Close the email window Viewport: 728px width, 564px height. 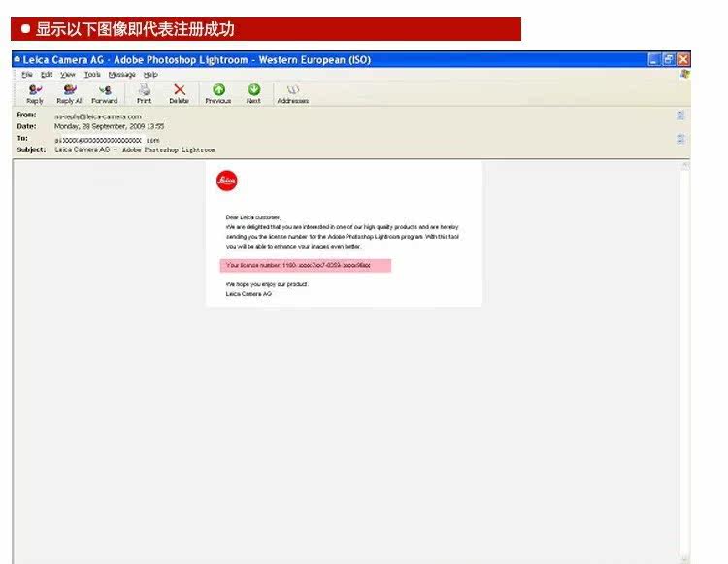[683, 59]
